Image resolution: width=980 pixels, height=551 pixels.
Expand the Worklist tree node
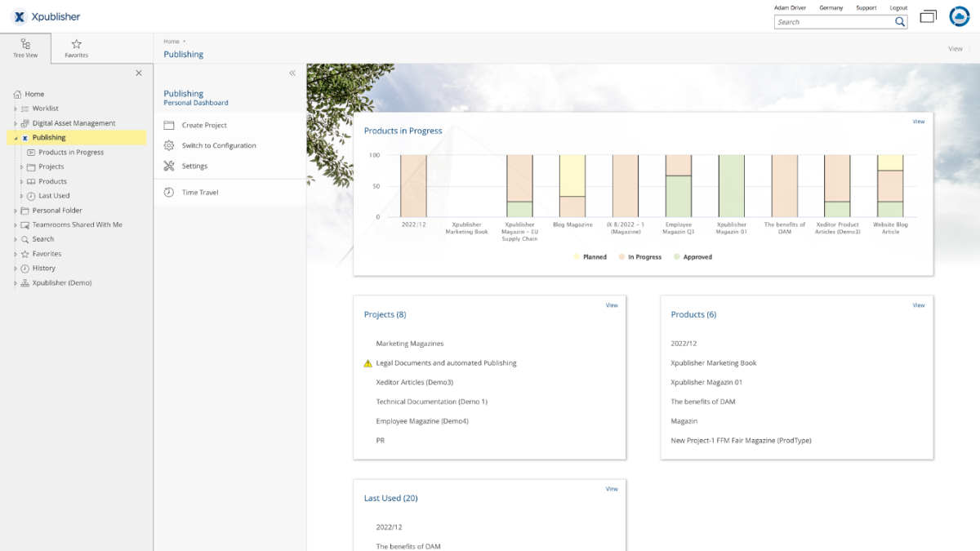(15, 109)
